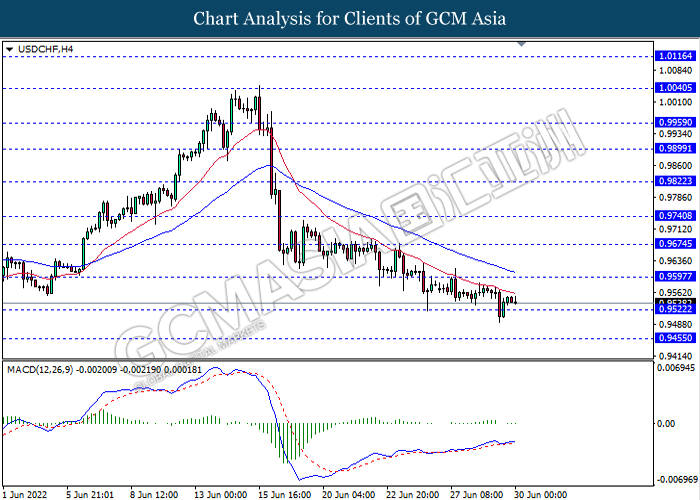Click the MACD 0.006945 upper scale value
Screen dimensions: 700x500
pyautogui.click(x=677, y=368)
